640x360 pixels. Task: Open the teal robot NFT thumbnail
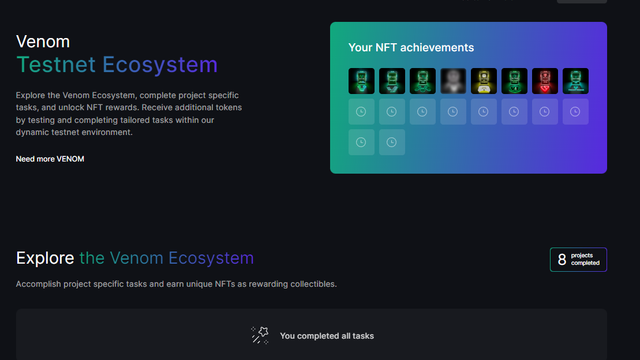click(x=576, y=81)
